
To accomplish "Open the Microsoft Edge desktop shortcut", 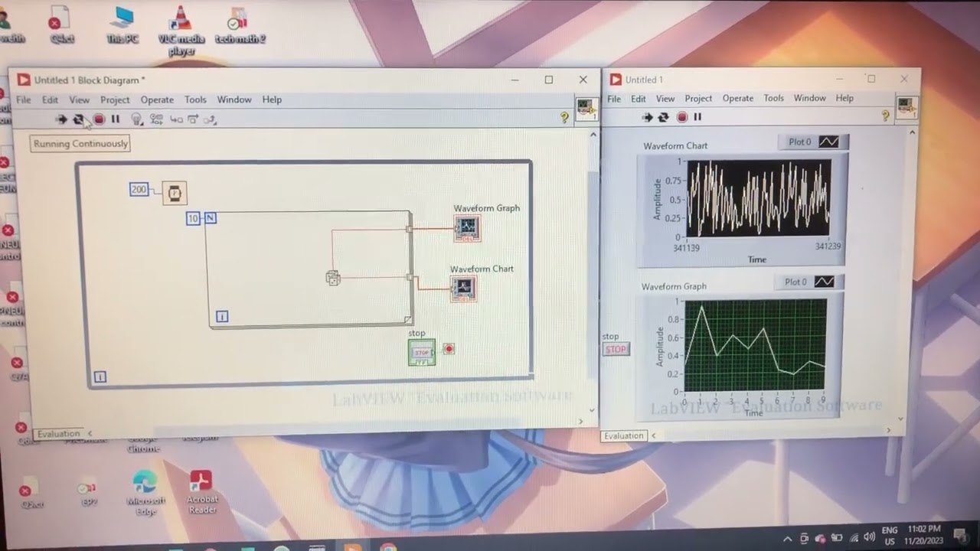I will coord(144,493).
